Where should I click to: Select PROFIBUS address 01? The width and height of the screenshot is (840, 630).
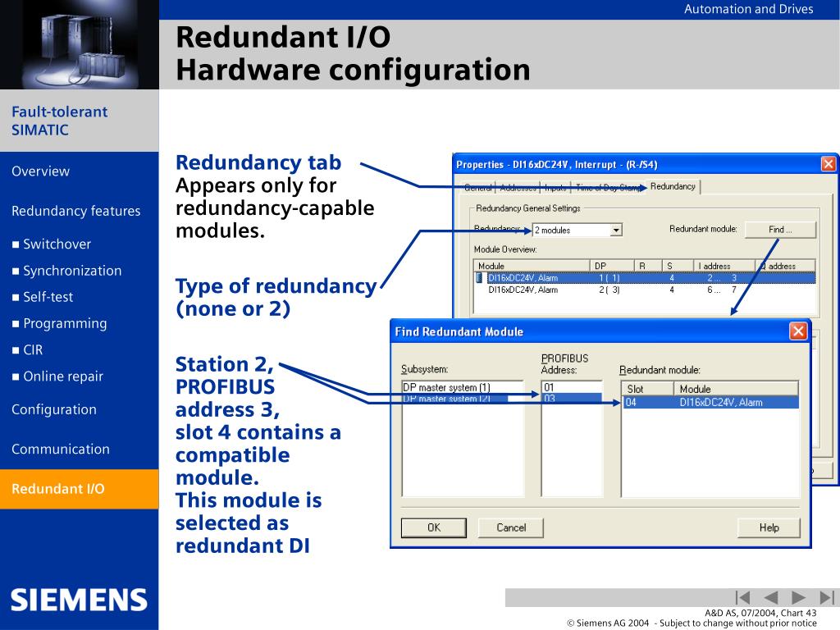click(572, 387)
